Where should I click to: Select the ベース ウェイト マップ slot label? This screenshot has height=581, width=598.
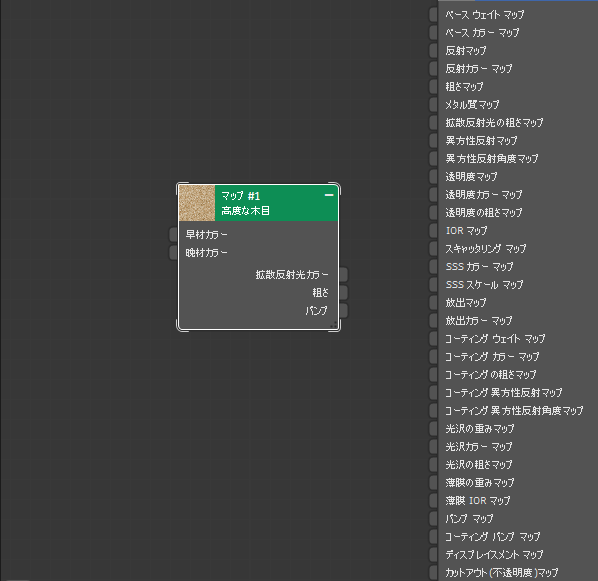[x=485, y=14]
